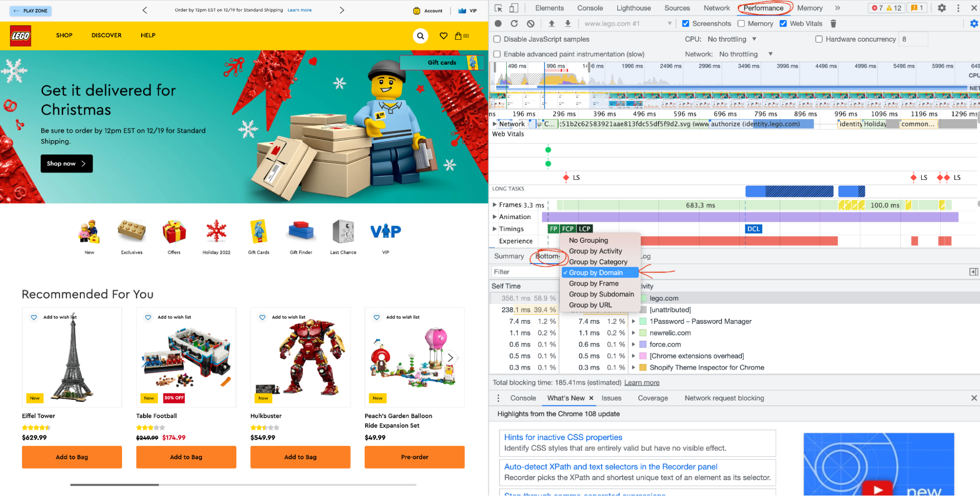The height and width of the screenshot is (496, 980).
Task: Click the Hardware concurrency value field
Action: pyautogui.click(x=913, y=39)
